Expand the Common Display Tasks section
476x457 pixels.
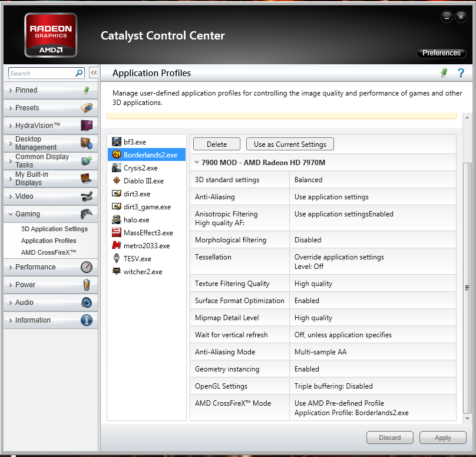point(11,161)
